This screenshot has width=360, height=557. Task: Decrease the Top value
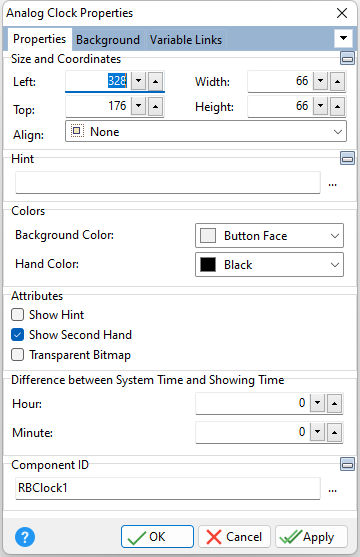click(139, 106)
